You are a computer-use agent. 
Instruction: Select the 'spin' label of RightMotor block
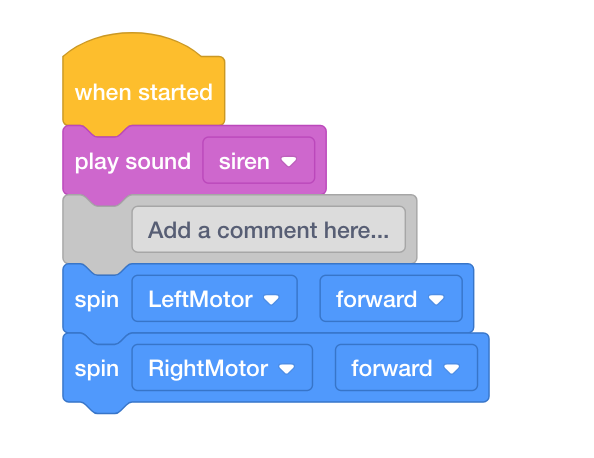97,369
